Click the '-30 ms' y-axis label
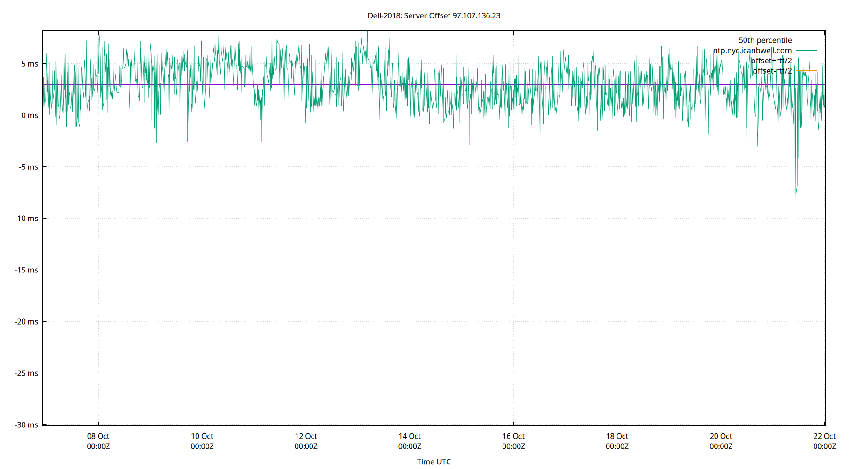This screenshot has height=469, width=868. (27, 425)
